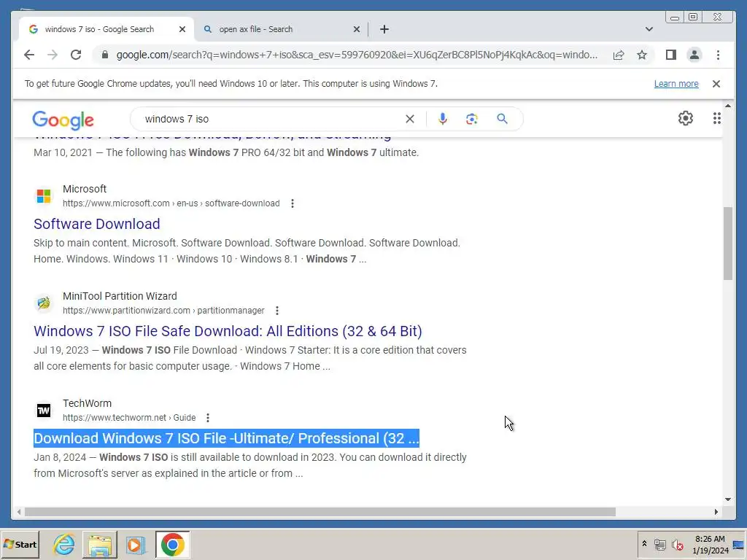
Task: Open more options for TechWorm result
Action: point(208,418)
